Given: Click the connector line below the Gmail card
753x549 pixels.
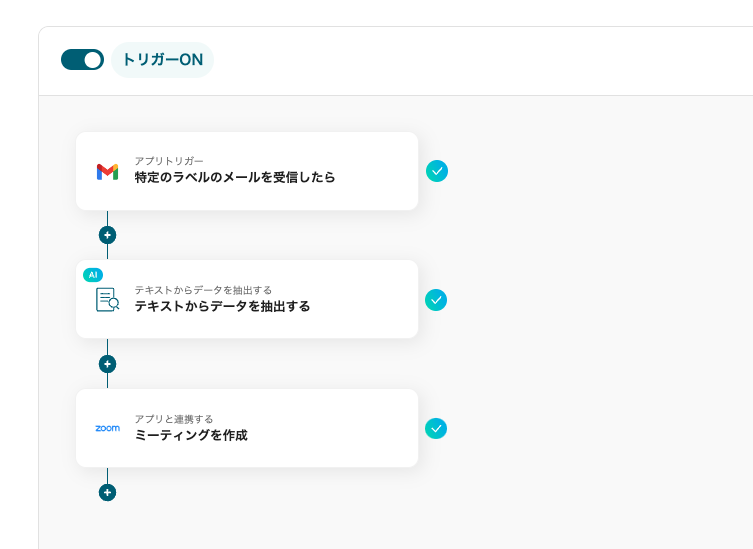Looking at the screenshot, I should (107, 218).
